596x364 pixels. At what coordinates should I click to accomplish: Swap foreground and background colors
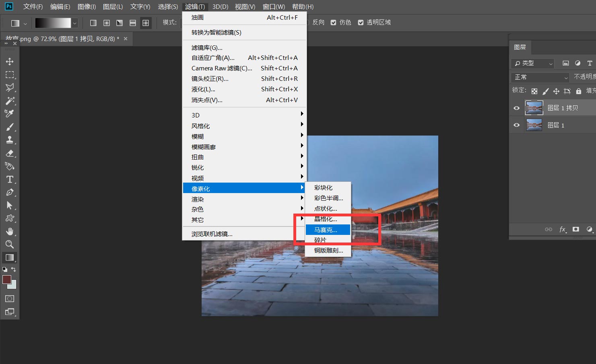(14, 269)
